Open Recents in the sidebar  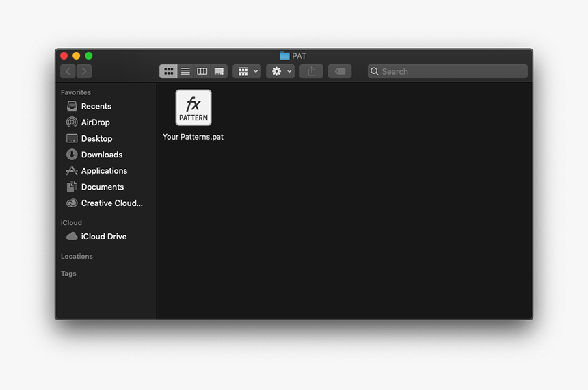tap(105, 106)
